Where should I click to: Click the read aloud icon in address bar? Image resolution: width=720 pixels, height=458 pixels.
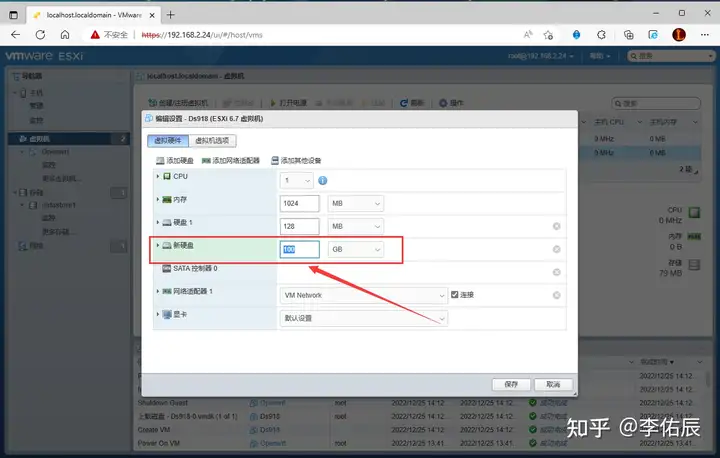coord(528,35)
